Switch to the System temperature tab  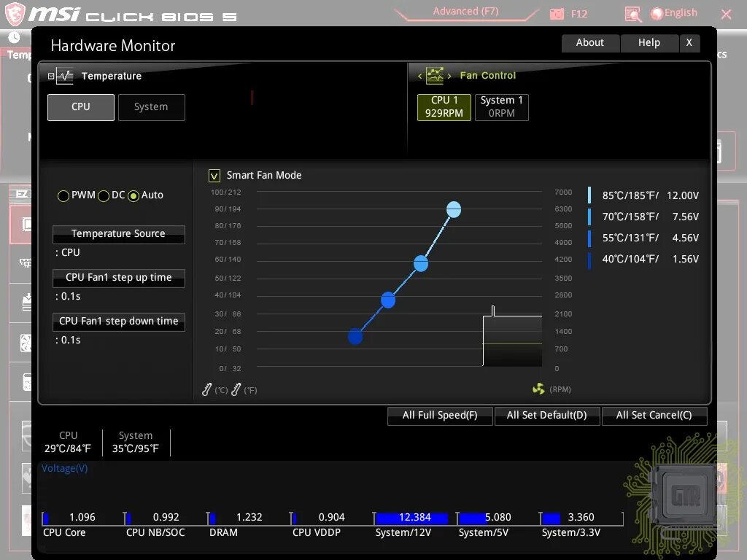click(152, 107)
